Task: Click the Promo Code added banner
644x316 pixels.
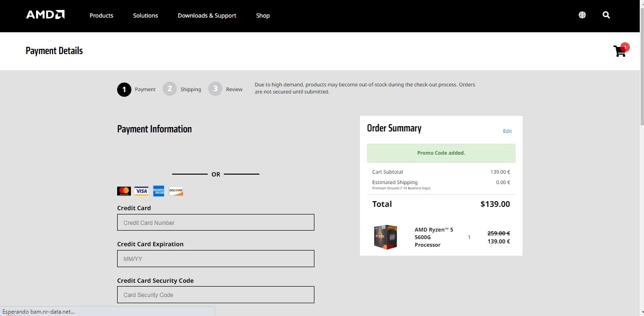Action: pos(441,153)
